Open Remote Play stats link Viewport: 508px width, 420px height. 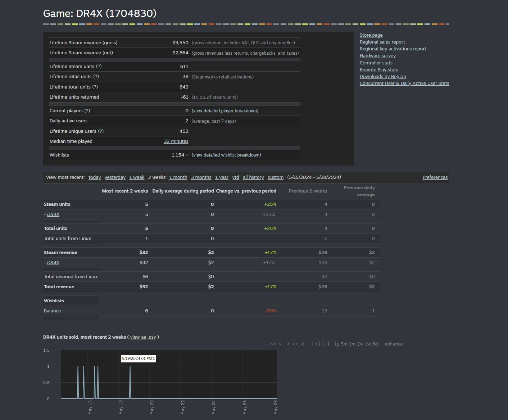click(x=379, y=69)
